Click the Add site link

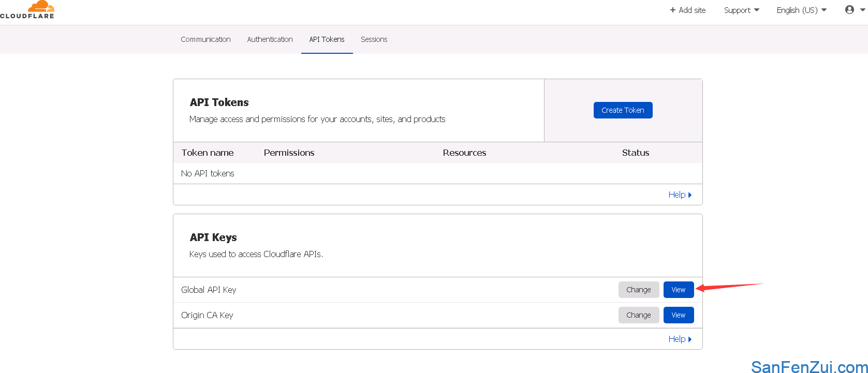coord(687,10)
